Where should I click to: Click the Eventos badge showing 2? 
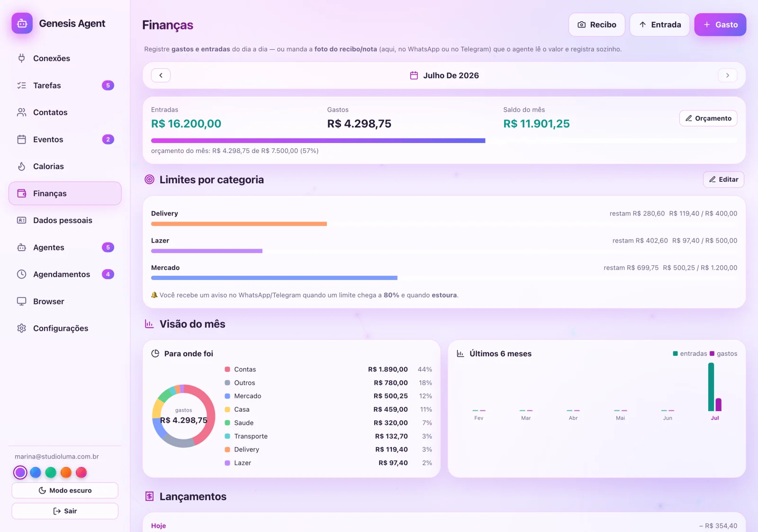(108, 139)
